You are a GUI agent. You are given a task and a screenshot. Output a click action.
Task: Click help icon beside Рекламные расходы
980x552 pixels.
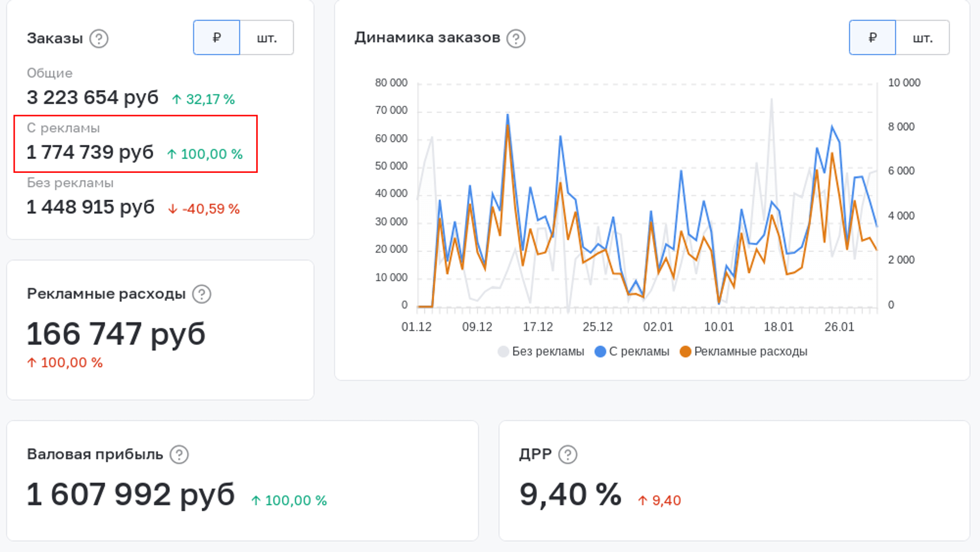click(x=201, y=294)
